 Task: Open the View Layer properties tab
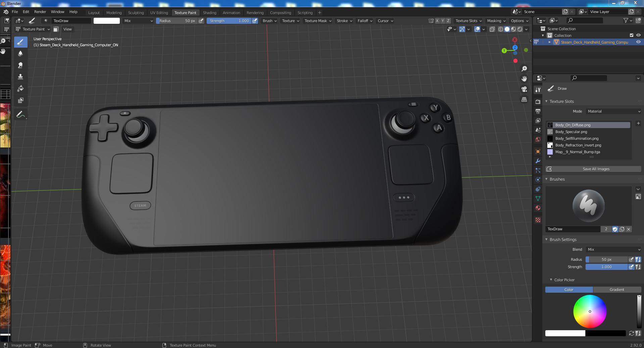coord(538,121)
